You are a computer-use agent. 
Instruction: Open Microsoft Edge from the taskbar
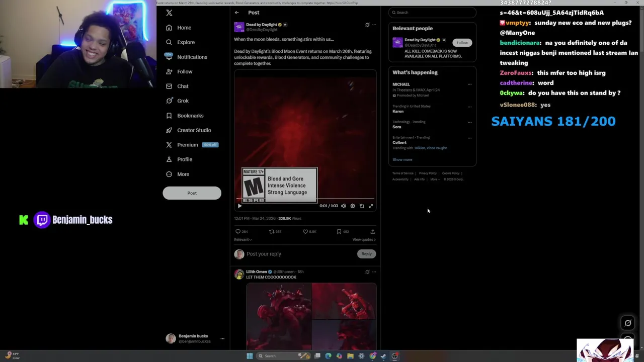coord(328,356)
